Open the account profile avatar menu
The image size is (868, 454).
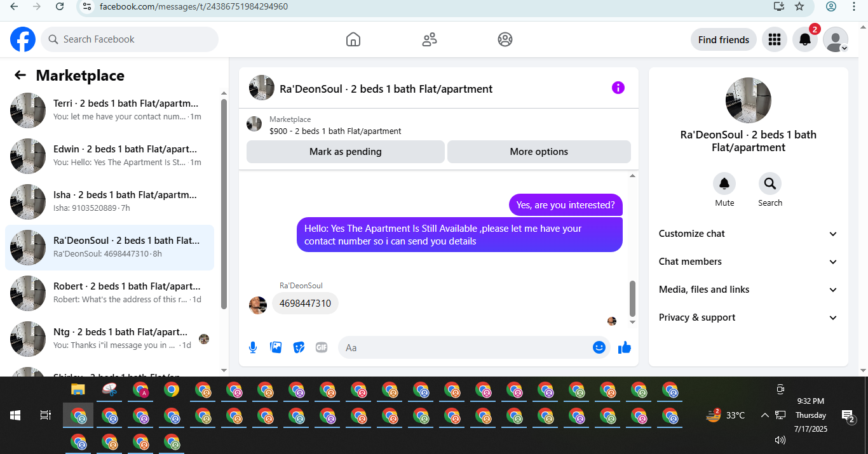(x=836, y=39)
